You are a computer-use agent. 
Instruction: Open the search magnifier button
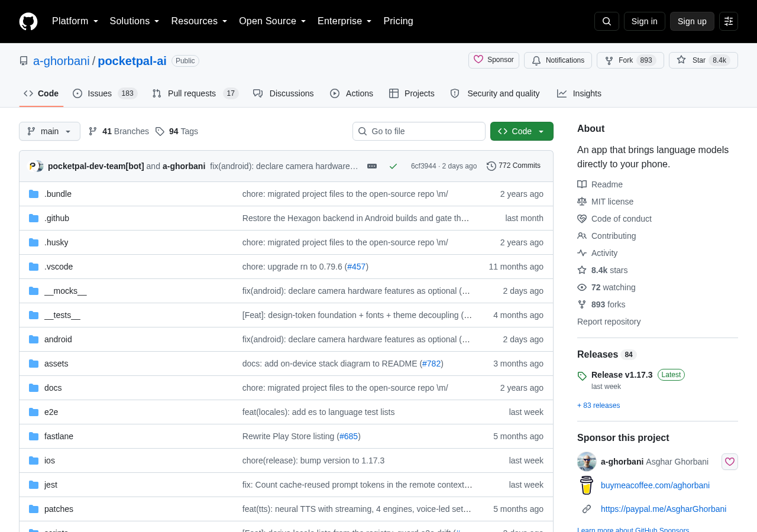[607, 21]
